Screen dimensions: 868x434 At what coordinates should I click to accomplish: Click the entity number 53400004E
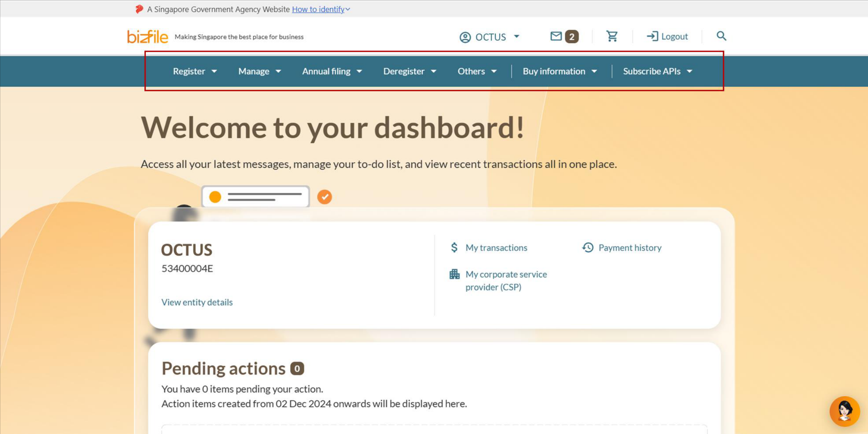coord(187,268)
